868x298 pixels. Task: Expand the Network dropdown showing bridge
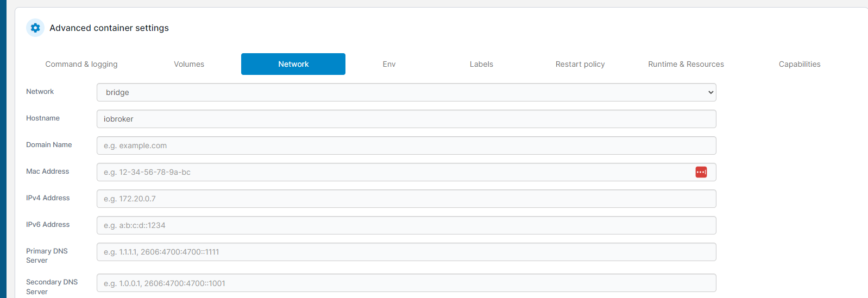(x=406, y=92)
